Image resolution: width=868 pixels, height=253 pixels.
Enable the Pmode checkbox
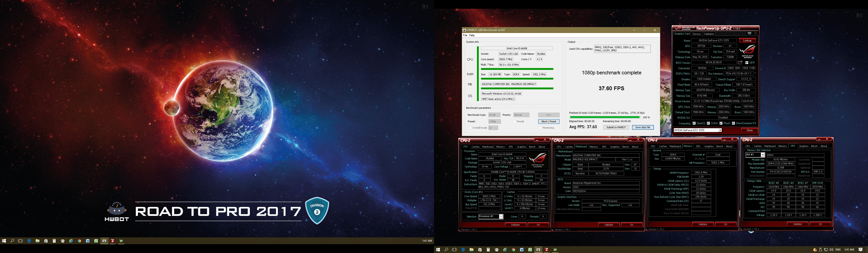[514, 121]
